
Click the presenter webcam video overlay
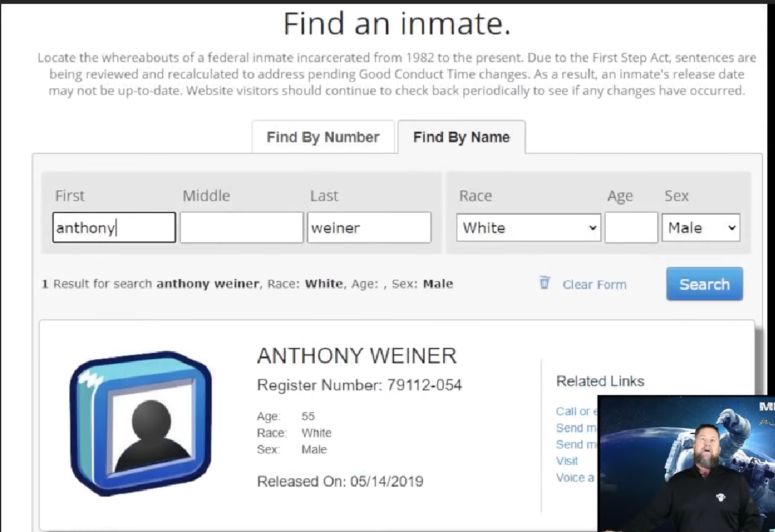click(686, 463)
